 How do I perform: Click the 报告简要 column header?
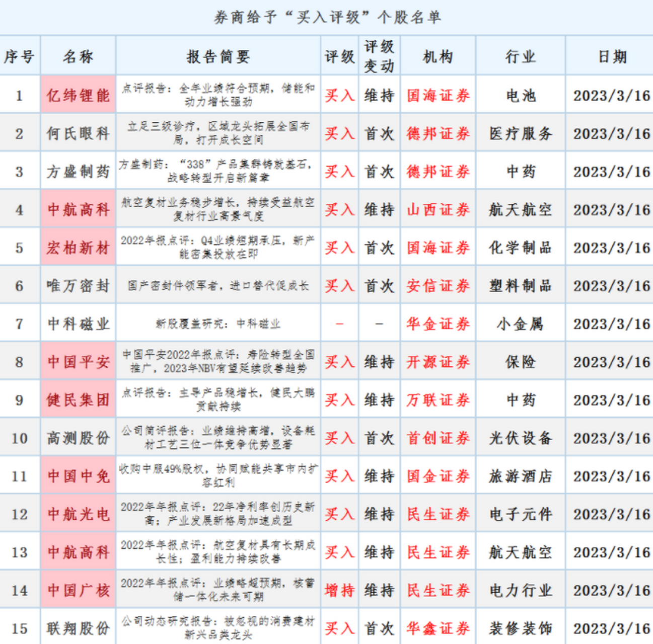pos(218,56)
